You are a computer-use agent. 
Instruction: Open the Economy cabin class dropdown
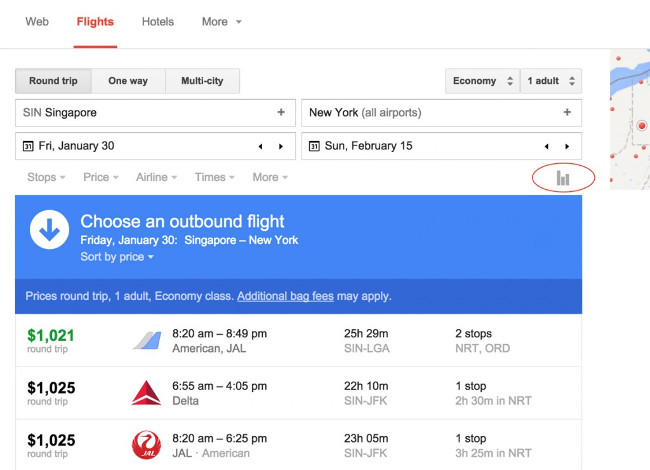tap(483, 81)
